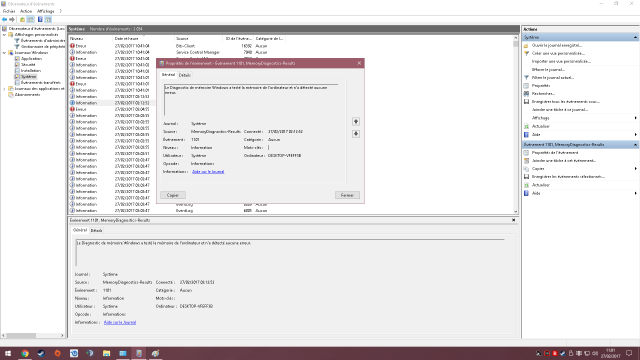
Task: Open the notification center icon in taskbar
Action: coord(629,353)
